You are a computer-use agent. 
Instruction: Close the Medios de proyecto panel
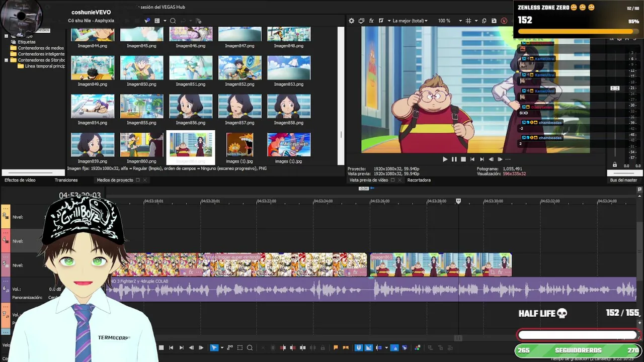pos(145,180)
